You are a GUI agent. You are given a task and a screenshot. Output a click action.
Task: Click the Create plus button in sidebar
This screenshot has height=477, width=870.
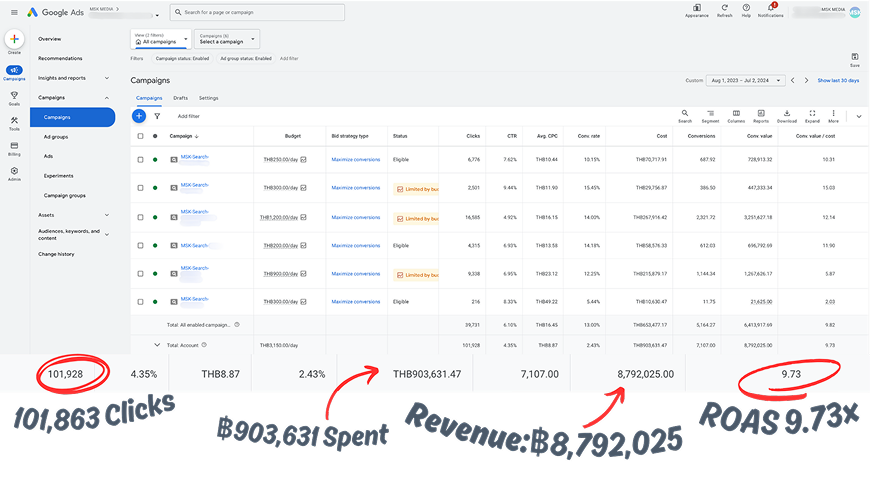(14, 39)
